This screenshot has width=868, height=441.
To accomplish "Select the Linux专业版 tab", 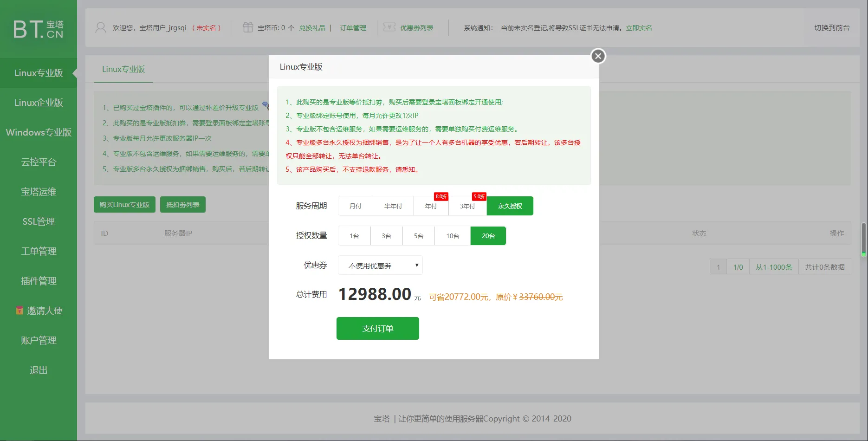I will [123, 69].
